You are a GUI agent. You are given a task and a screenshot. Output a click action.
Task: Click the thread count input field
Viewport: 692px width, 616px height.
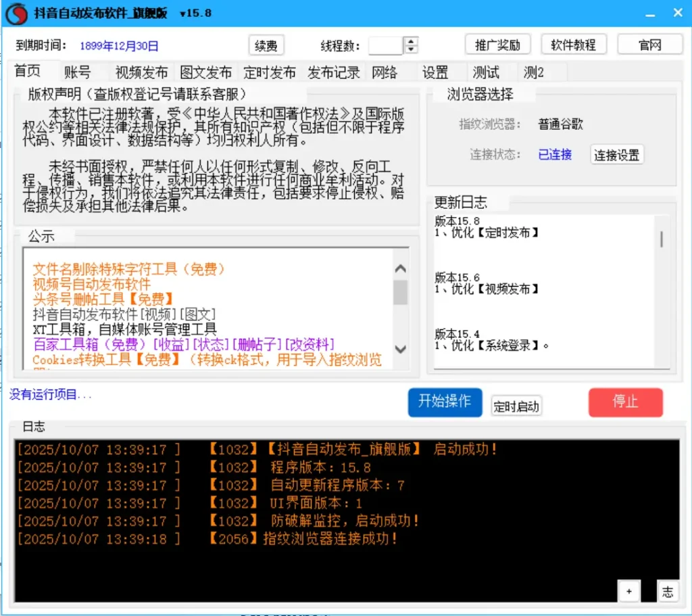pos(385,45)
